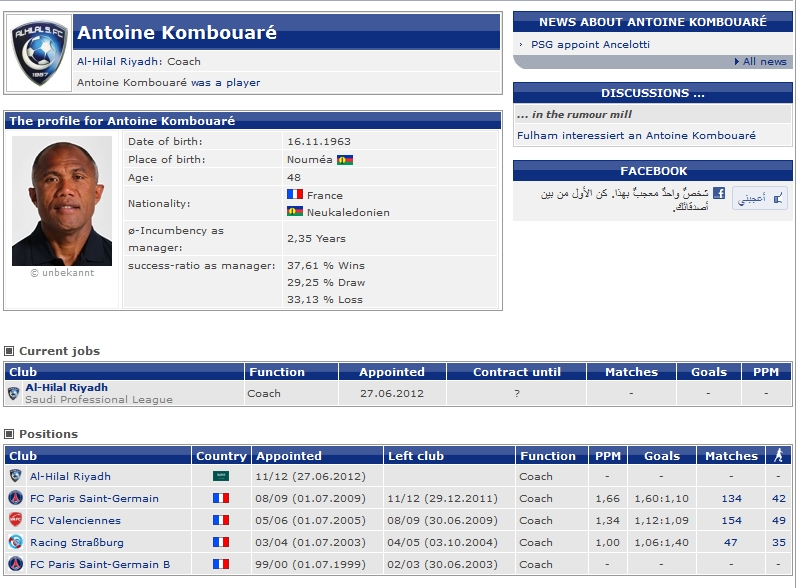
Task: Click the Club header in Positions table
Action: [97, 455]
